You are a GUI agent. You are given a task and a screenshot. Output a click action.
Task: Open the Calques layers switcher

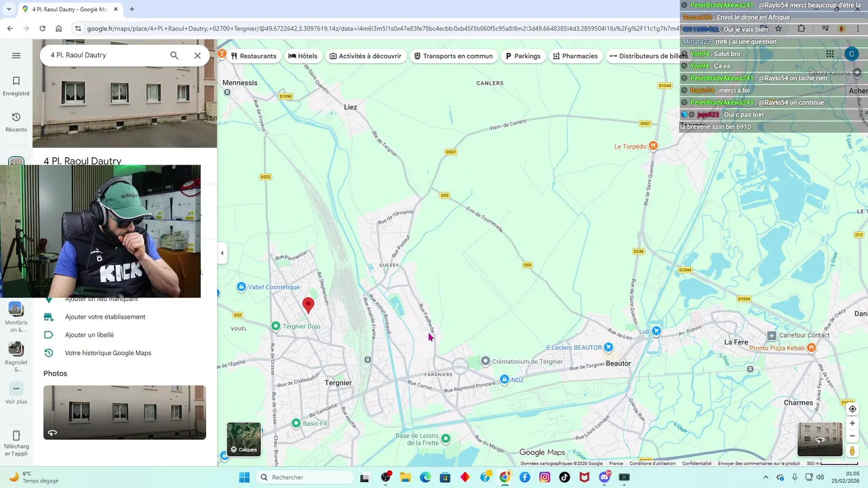click(x=243, y=439)
